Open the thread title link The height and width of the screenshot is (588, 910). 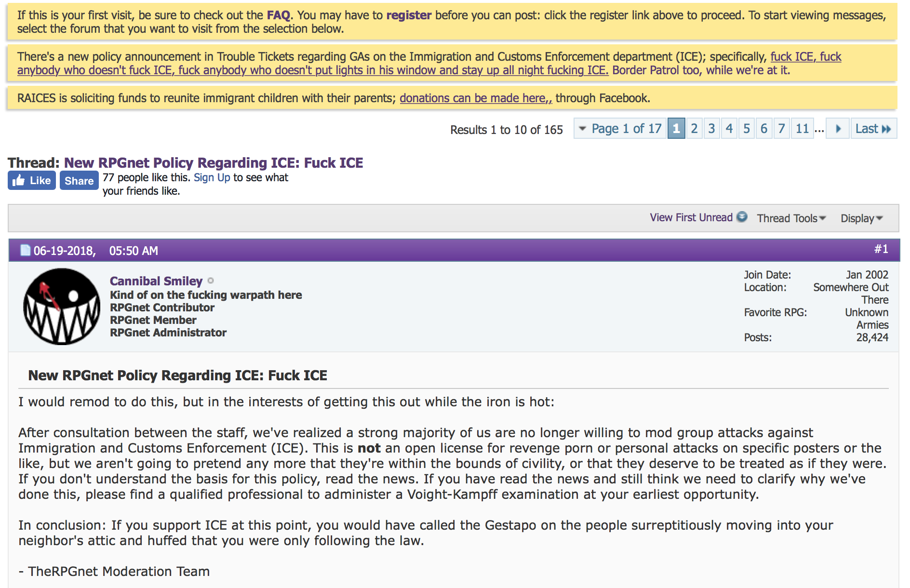point(214,163)
